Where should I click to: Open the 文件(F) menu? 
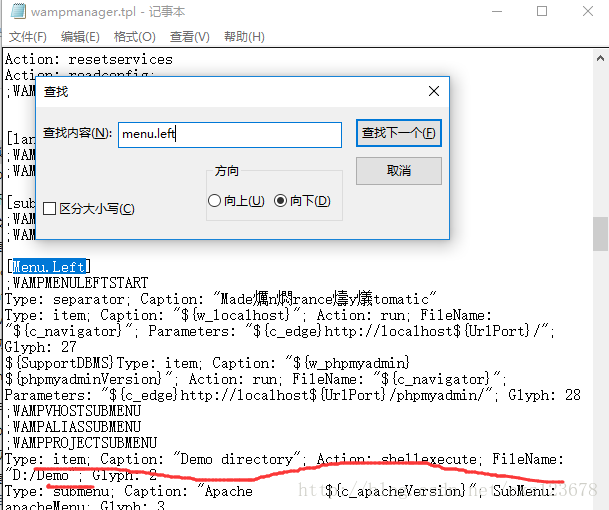[x=28, y=37]
